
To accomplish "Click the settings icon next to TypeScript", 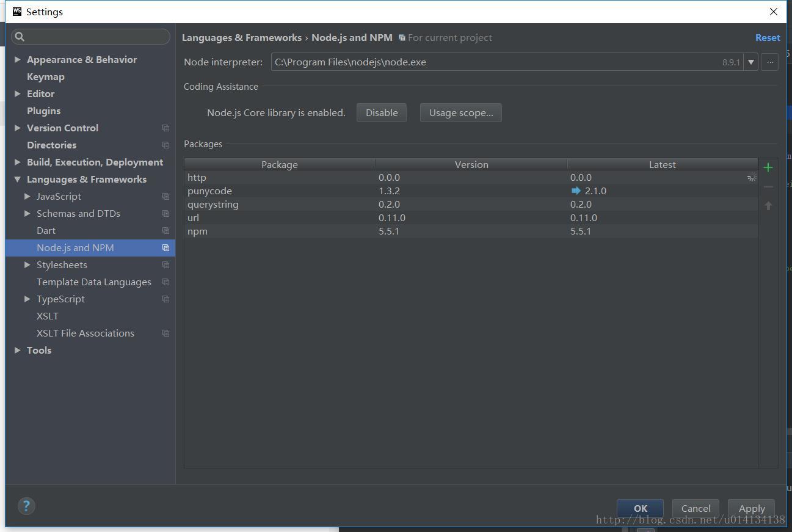I will [165, 299].
